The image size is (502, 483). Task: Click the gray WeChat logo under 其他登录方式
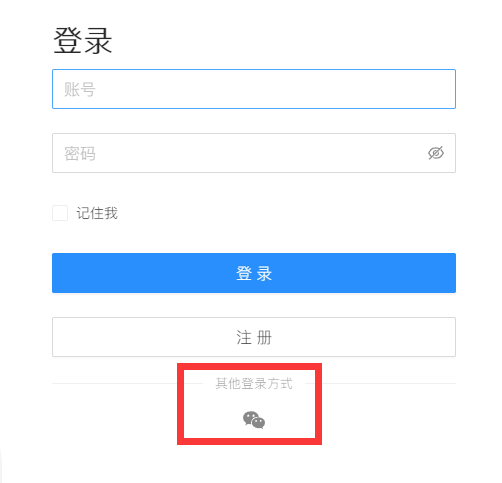pos(254,420)
